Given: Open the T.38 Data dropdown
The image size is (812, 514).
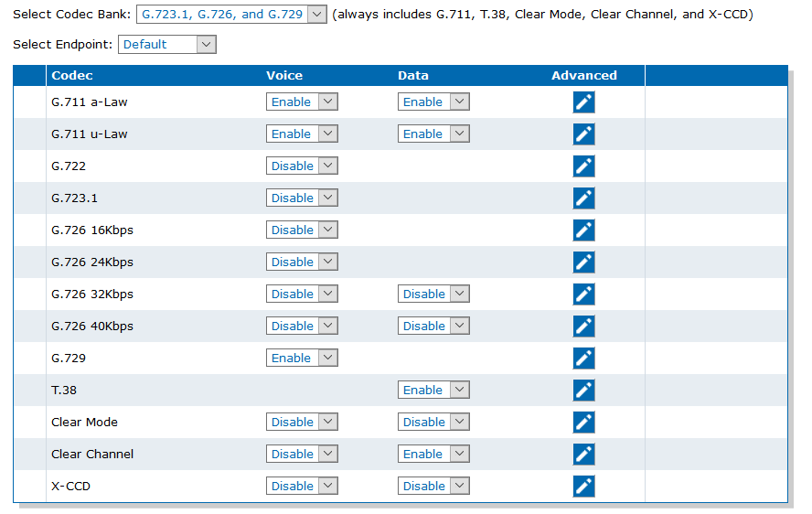Looking at the screenshot, I should coord(433,390).
